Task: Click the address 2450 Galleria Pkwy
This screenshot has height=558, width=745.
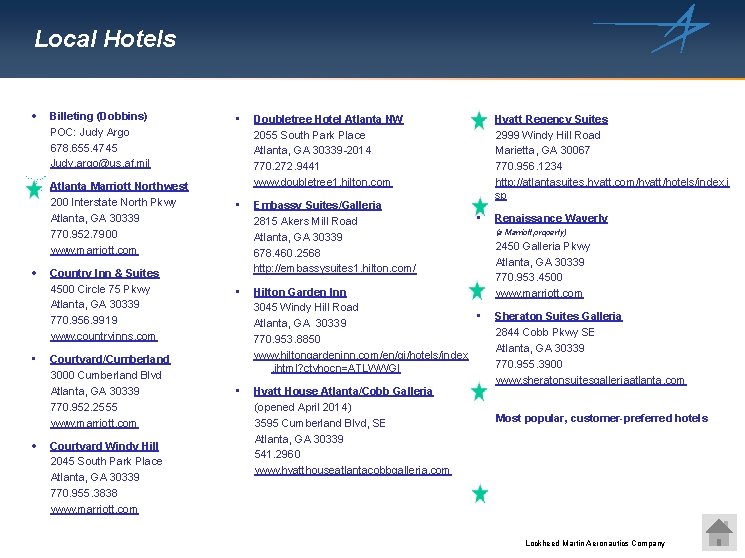Action: pos(543,247)
